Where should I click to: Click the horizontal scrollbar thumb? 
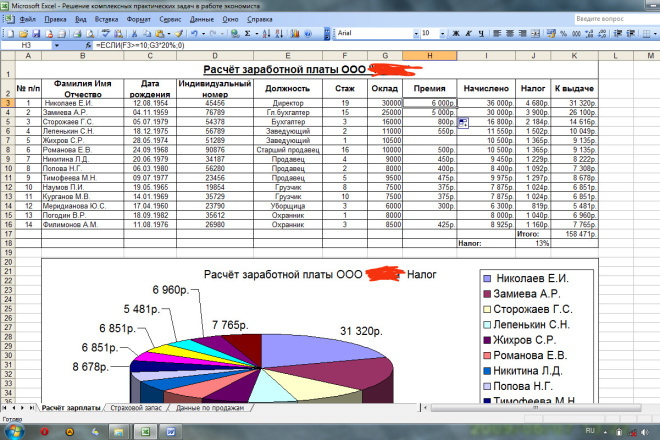pos(535,408)
